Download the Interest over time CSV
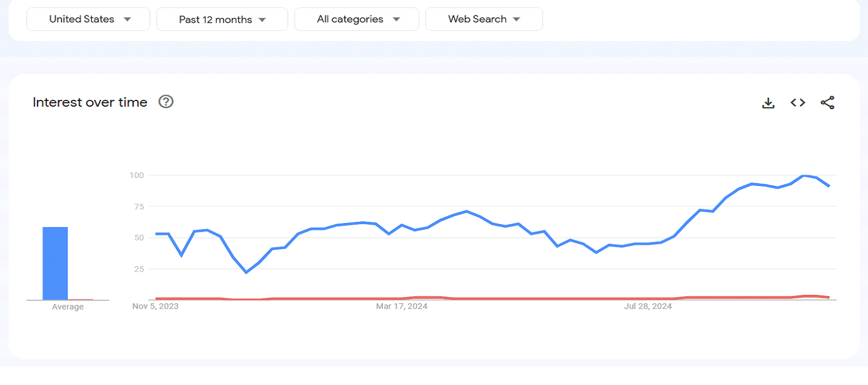 coord(768,103)
